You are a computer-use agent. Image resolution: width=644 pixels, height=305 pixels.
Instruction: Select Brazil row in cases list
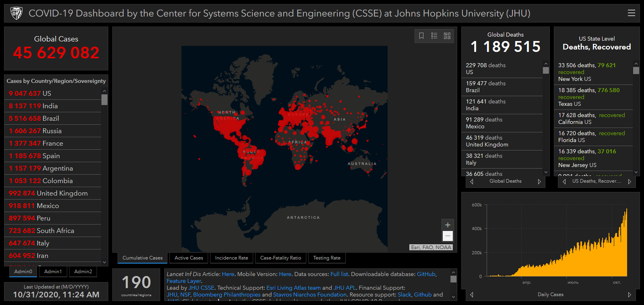point(53,118)
